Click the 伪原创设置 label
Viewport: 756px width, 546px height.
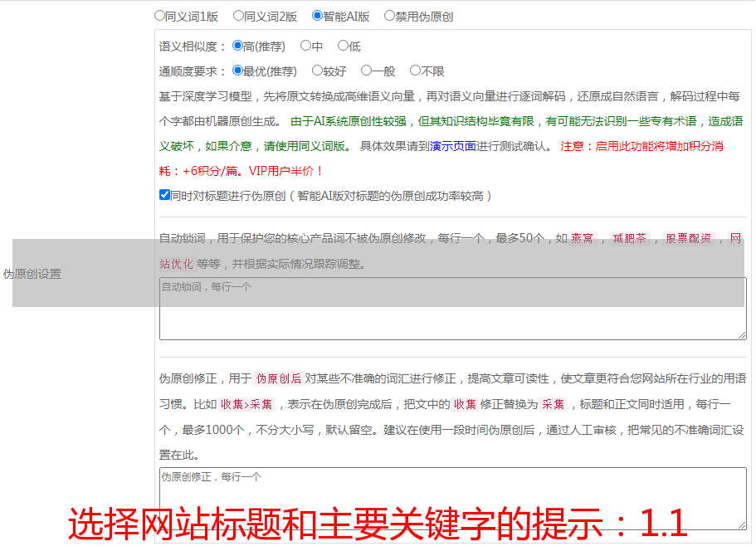point(32,274)
